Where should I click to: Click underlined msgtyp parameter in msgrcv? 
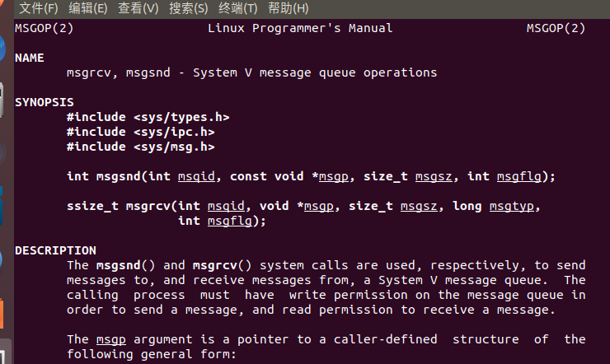point(512,206)
